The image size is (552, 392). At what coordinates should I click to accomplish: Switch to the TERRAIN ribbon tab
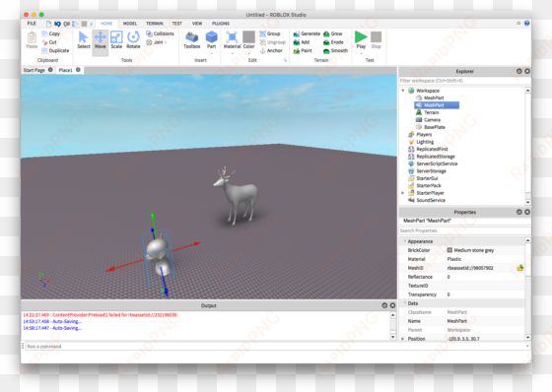[x=155, y=24]
